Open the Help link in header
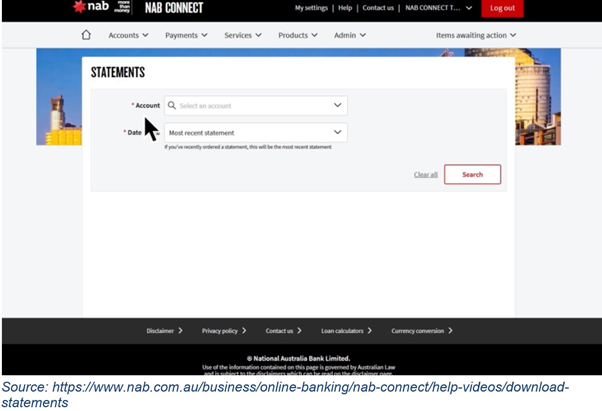The image size is (602, 411). (345, 8)
